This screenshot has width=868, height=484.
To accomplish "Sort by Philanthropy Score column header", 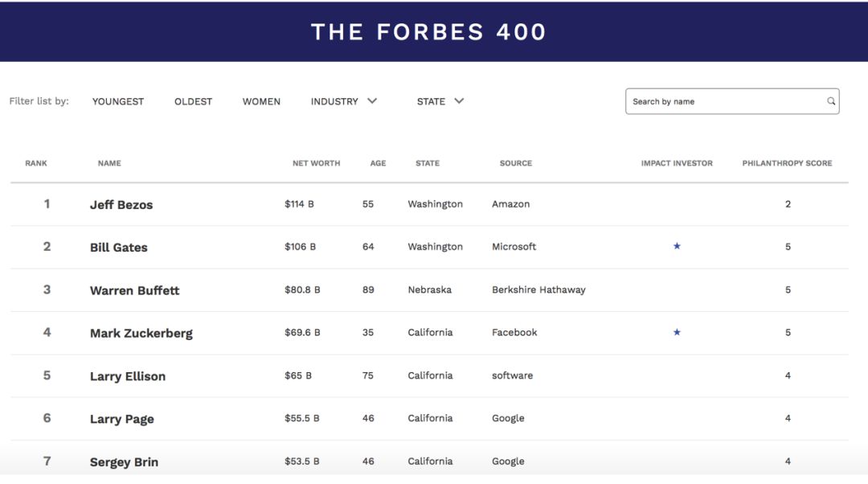I will coord(787,163).
